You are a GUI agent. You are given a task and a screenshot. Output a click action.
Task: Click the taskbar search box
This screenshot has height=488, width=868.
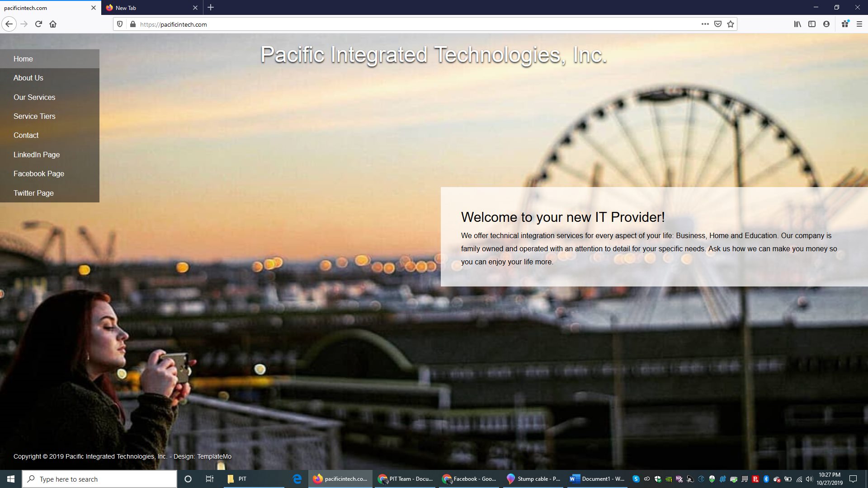pyautogui.click(x=99, y=479)
